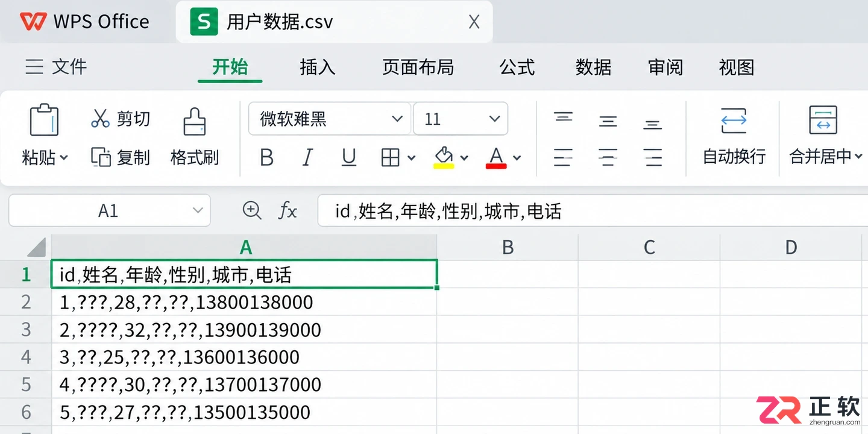Click the Paste clipboard icon
Screen dimensions: 868x434
44,120
